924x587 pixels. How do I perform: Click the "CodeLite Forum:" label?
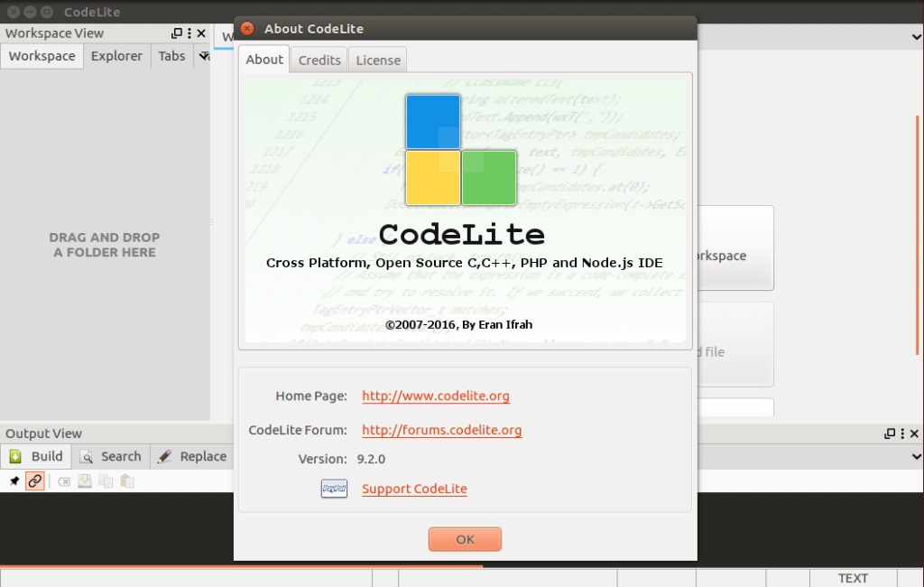click(298, 430)
